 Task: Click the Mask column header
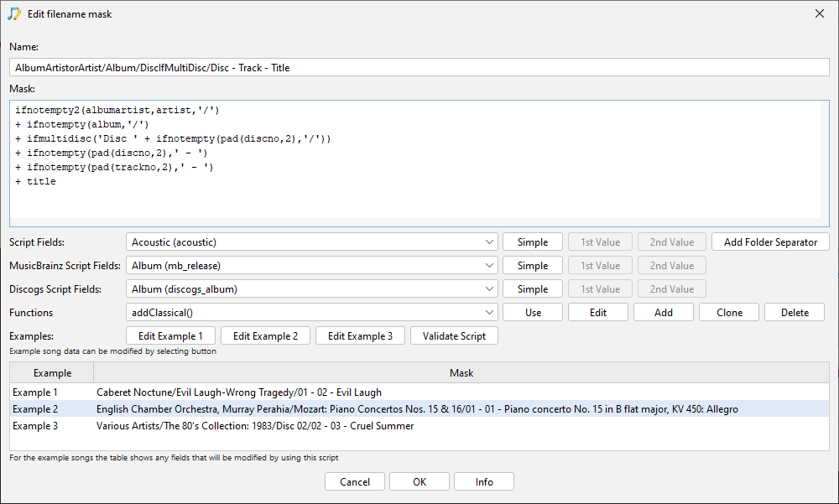[x=461, y=373]
